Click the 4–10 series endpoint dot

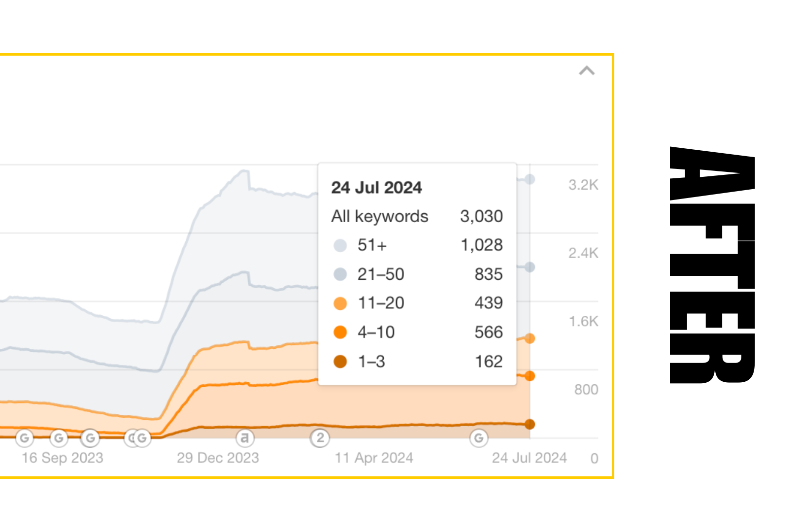(530, 376)
